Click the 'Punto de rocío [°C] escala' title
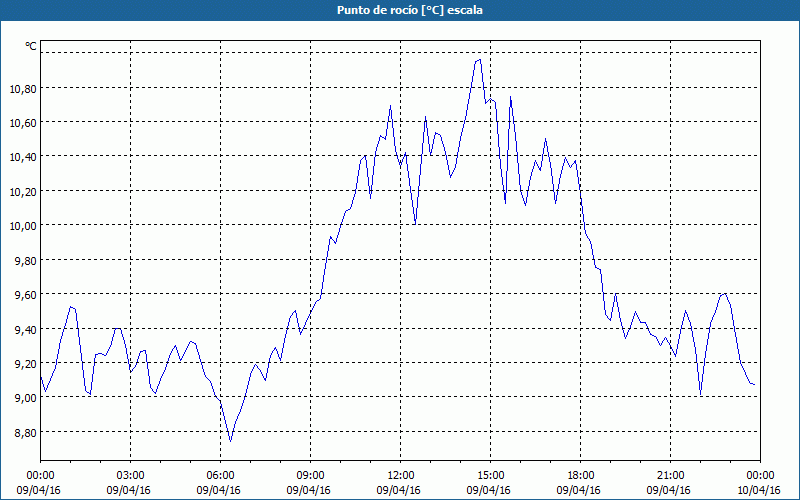 click(410, 10)
